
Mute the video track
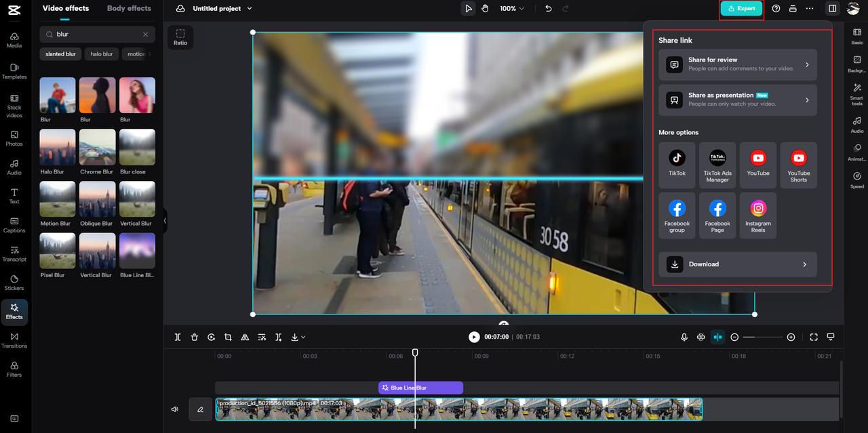coord(174,409)
